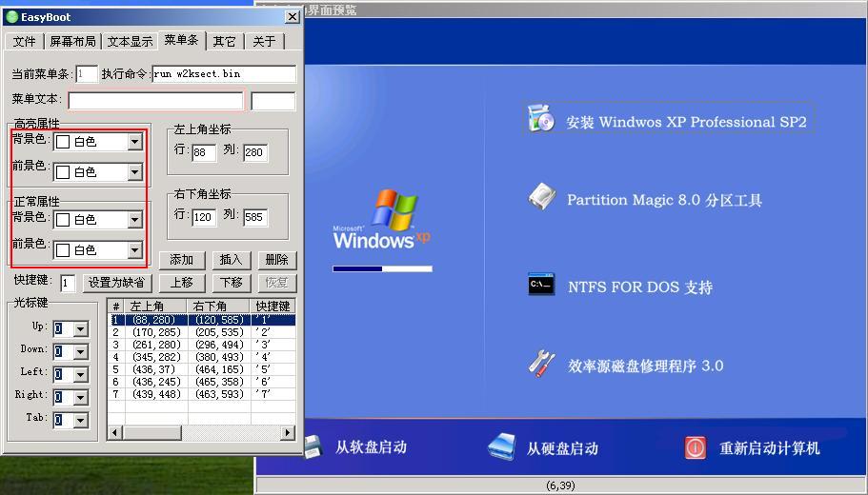Image resolution: width=868 pixels, height=495 pixels.
Task: Click the hard disk boot icon
Action: click(502, 446)
